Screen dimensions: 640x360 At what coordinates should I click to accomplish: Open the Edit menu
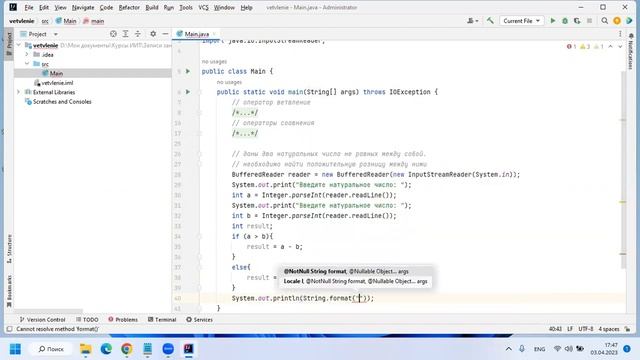(x=44, y=7)
